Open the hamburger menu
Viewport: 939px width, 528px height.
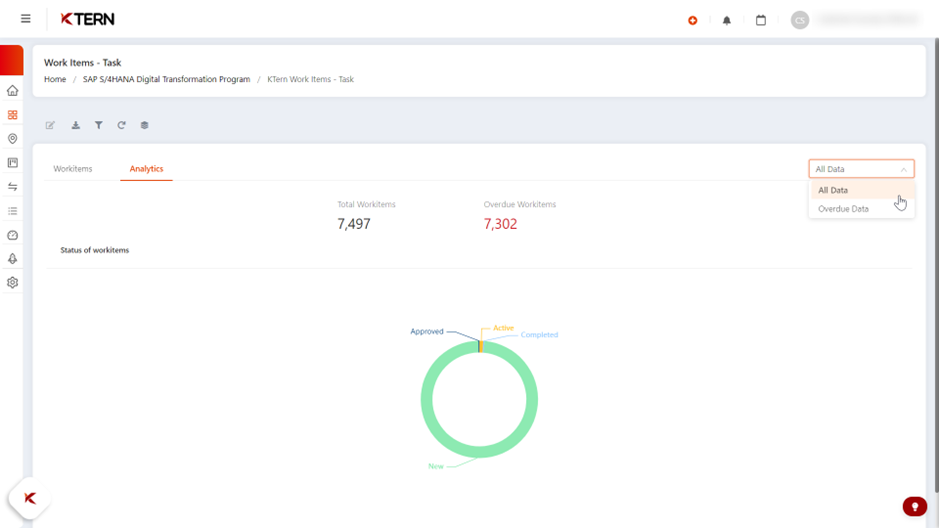click(x=26, y=19)
